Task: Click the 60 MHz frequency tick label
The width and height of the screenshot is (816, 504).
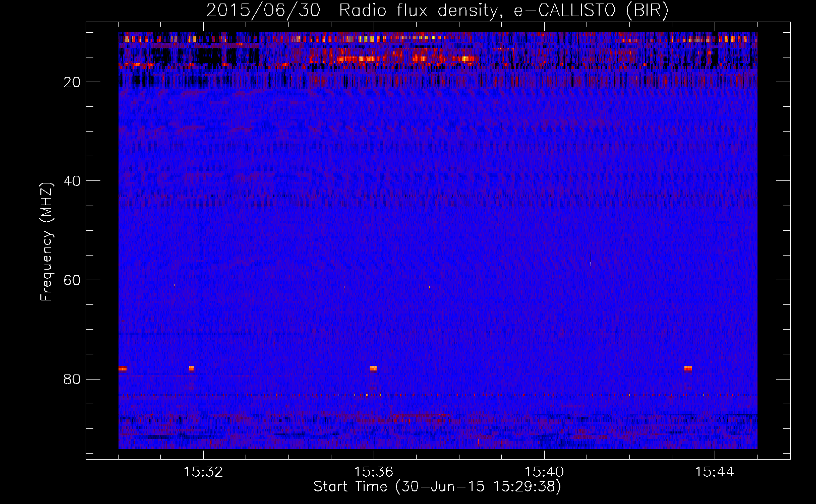Action: pos(73,281)
